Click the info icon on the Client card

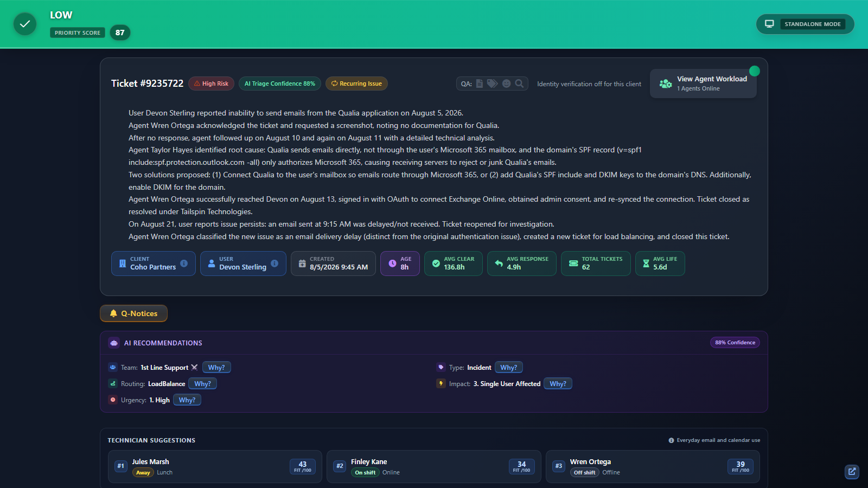184,263
